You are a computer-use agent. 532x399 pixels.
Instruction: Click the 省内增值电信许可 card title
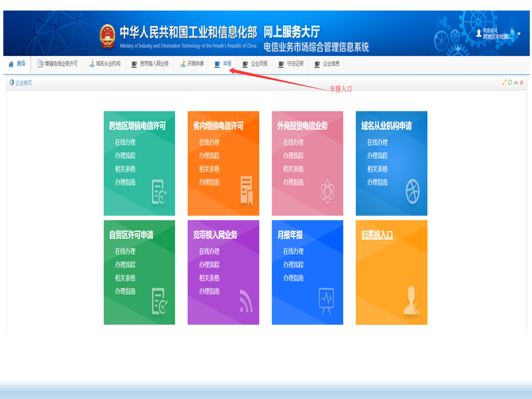218,126
